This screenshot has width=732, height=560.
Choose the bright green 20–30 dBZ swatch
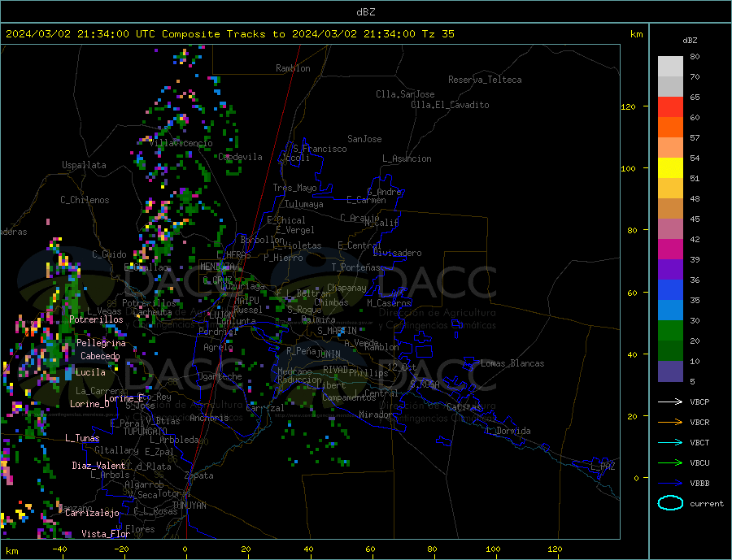click(670, 331)
